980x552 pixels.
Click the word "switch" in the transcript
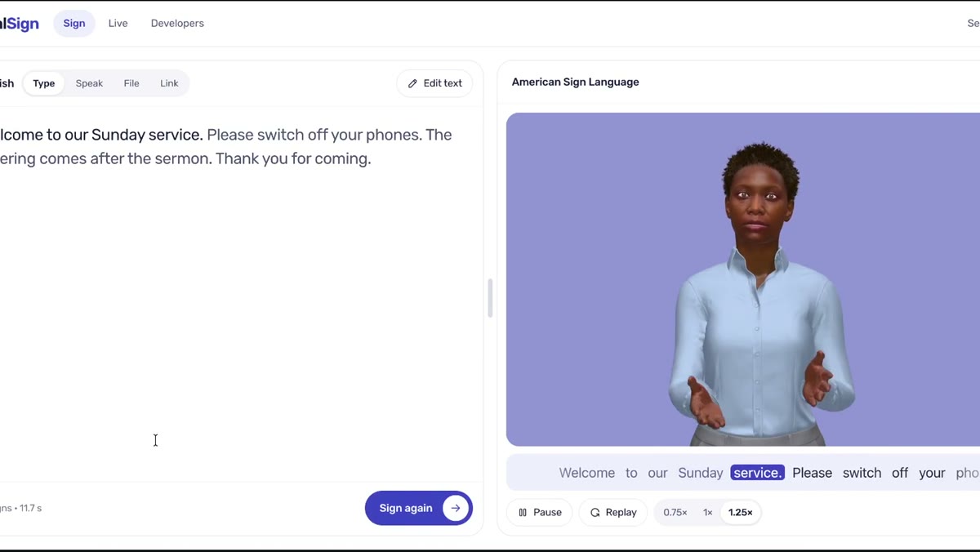(x=862, y=473)
